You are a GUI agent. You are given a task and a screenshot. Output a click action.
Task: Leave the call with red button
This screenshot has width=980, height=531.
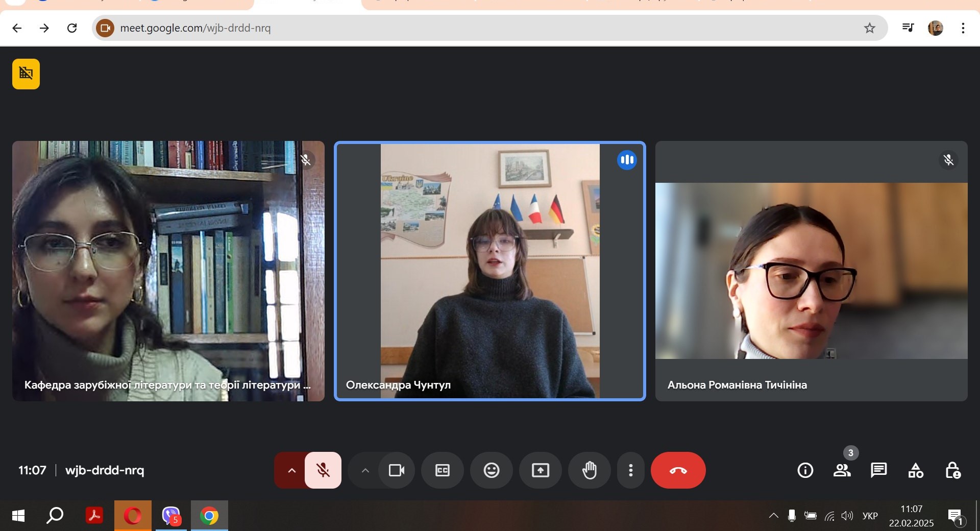tap(678, 470)
